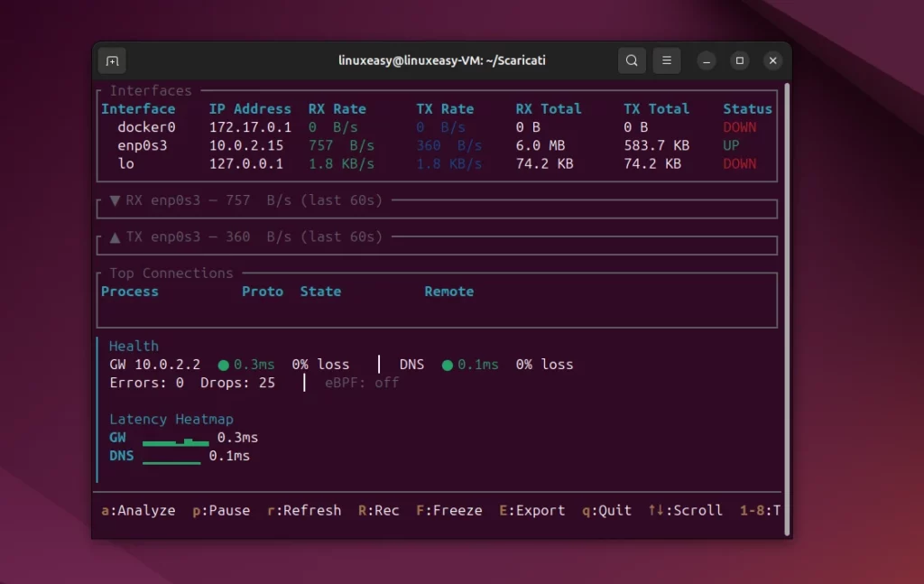The image size is (924, 584).
Task: Click the search magnifier in the titlebar
Action: coord(632,60)
